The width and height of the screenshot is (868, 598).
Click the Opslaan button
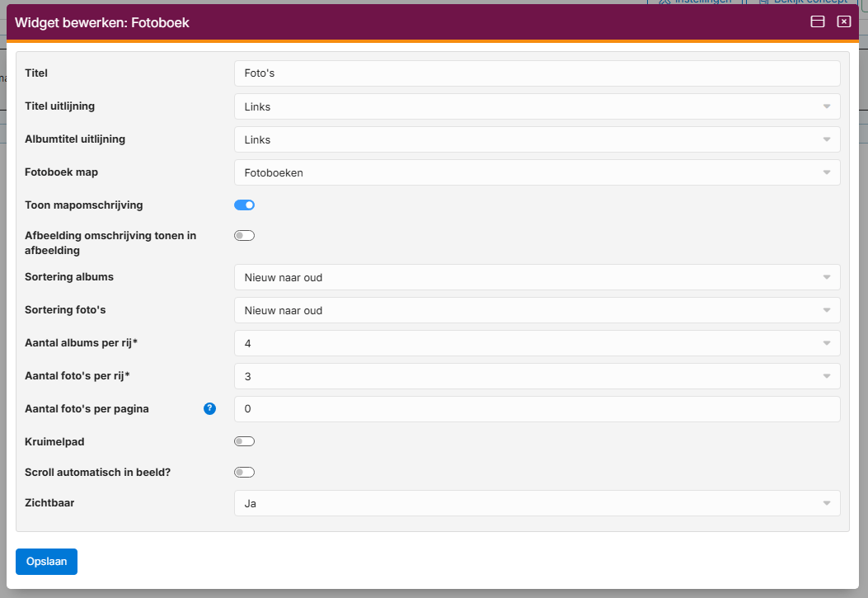46,562
